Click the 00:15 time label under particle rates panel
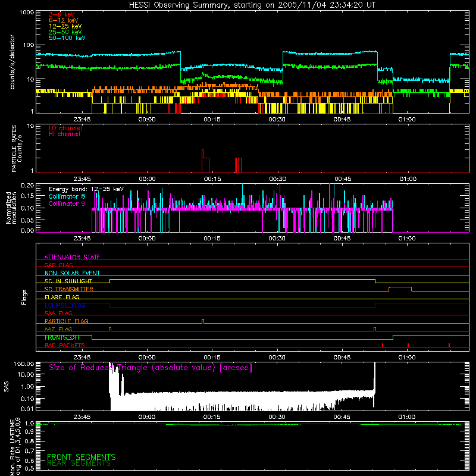 tap(212, 179)
